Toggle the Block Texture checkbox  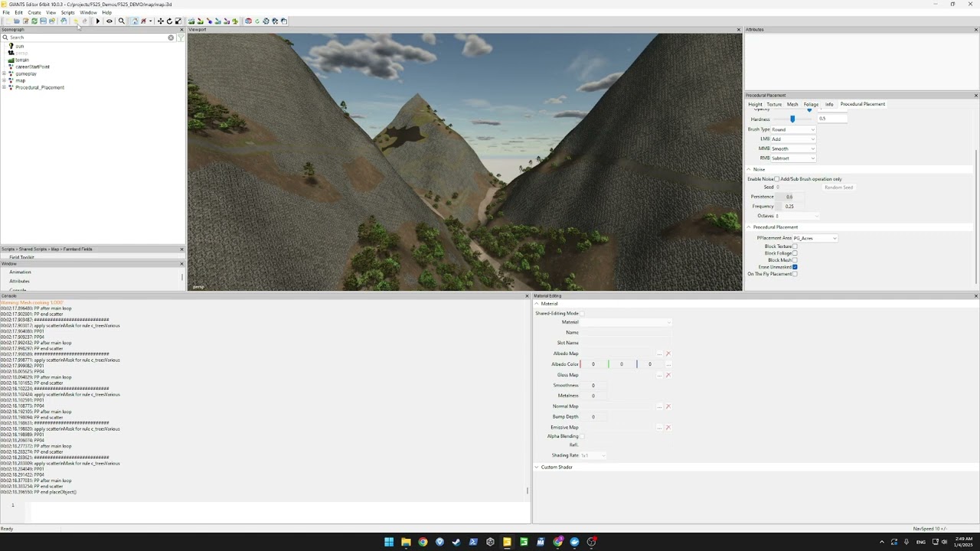[x=795, y=246]
